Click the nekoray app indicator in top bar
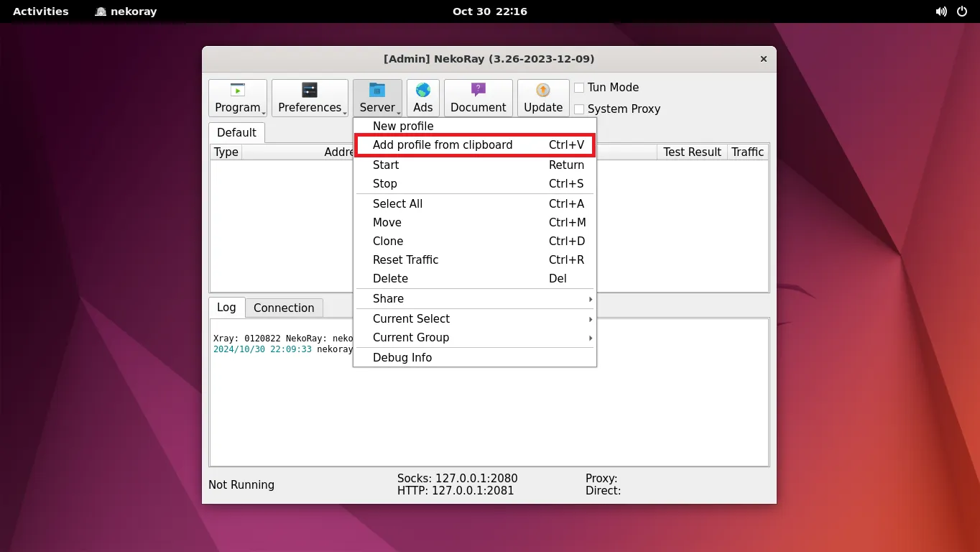 click(x=126, y=11)
